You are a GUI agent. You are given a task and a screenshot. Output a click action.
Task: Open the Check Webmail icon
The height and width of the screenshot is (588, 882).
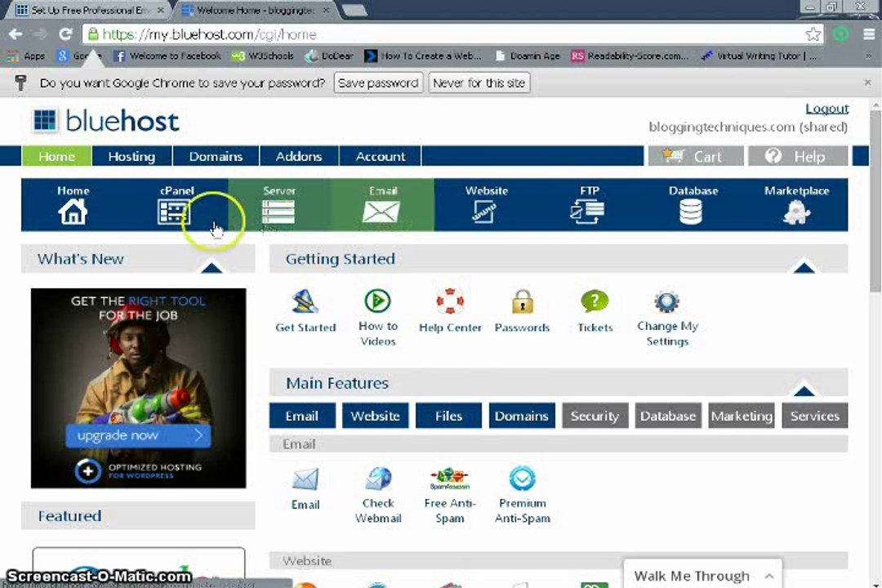[378, 479]
